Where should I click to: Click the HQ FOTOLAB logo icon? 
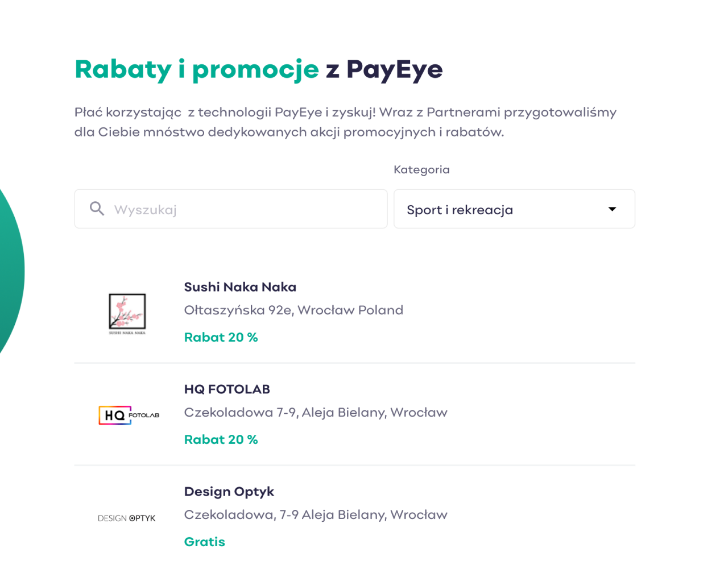click(x=129, y=415)
